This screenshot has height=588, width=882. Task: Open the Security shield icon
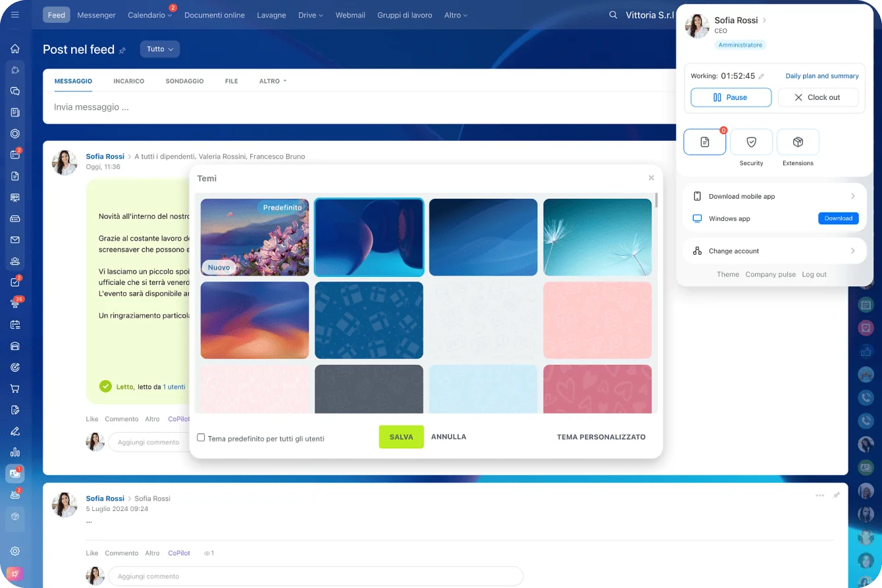(x=751, y=142)
